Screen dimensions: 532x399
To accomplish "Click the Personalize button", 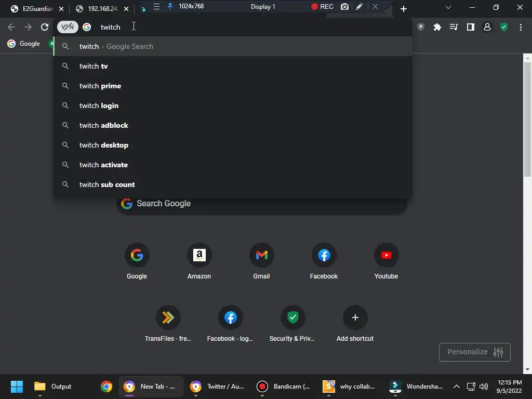I will 475,352.
